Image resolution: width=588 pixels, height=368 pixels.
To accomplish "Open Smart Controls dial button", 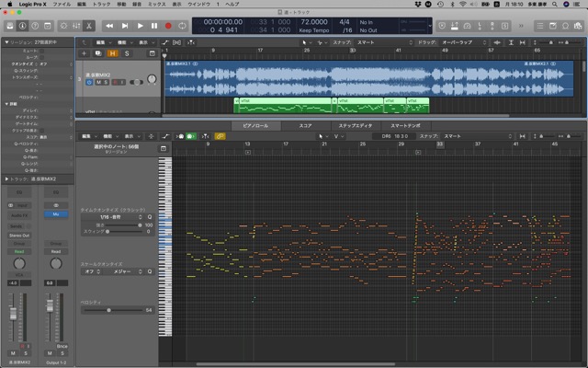I will 63,26.
